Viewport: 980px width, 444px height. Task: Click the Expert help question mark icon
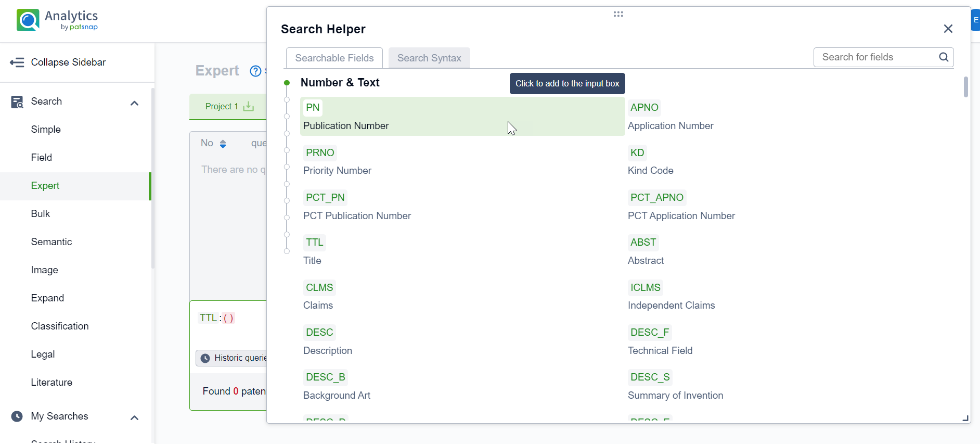click(x=255, y=71)
